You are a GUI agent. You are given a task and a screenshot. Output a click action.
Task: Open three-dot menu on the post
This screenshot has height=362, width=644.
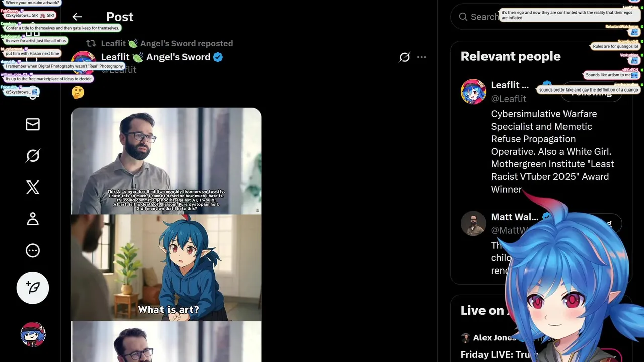(x=422, y=57)
